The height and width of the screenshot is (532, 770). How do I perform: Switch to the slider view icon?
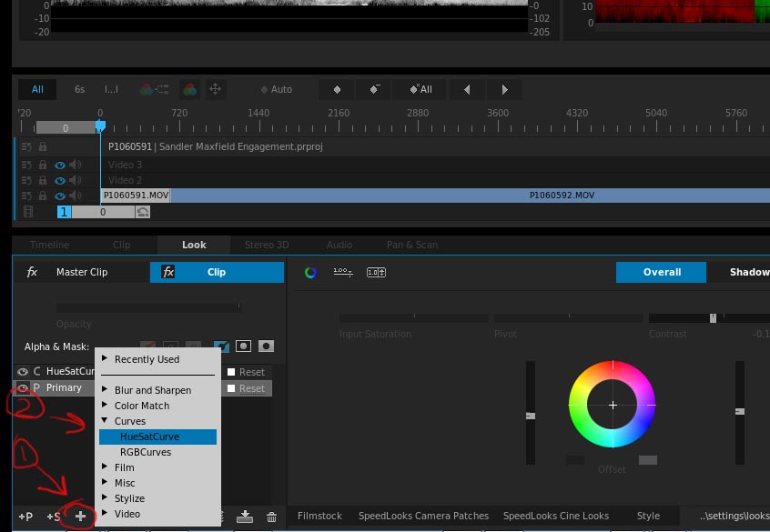pyautogui.click(x=343, y=272)
